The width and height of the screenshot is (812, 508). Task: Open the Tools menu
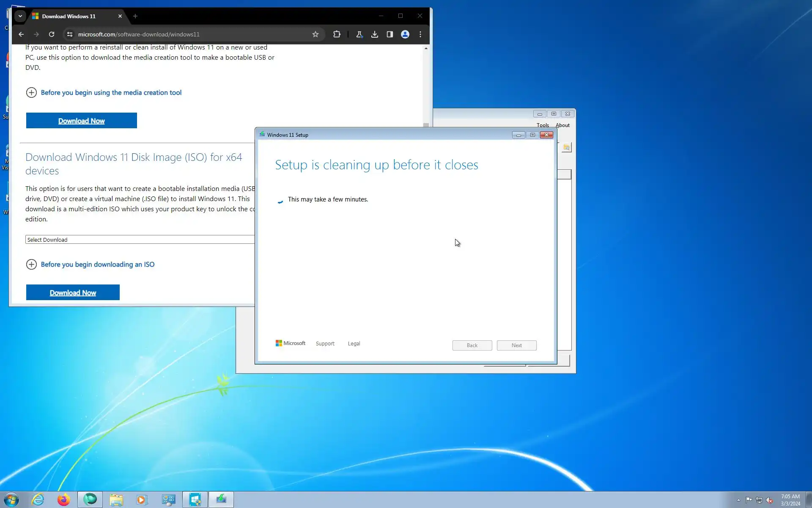[543, 125]
